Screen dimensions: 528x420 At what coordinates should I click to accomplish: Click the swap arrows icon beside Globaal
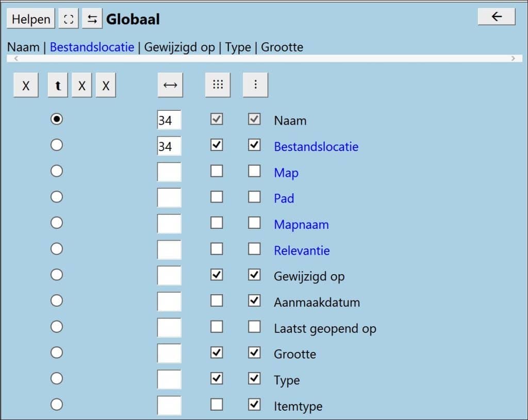(92, 19)
